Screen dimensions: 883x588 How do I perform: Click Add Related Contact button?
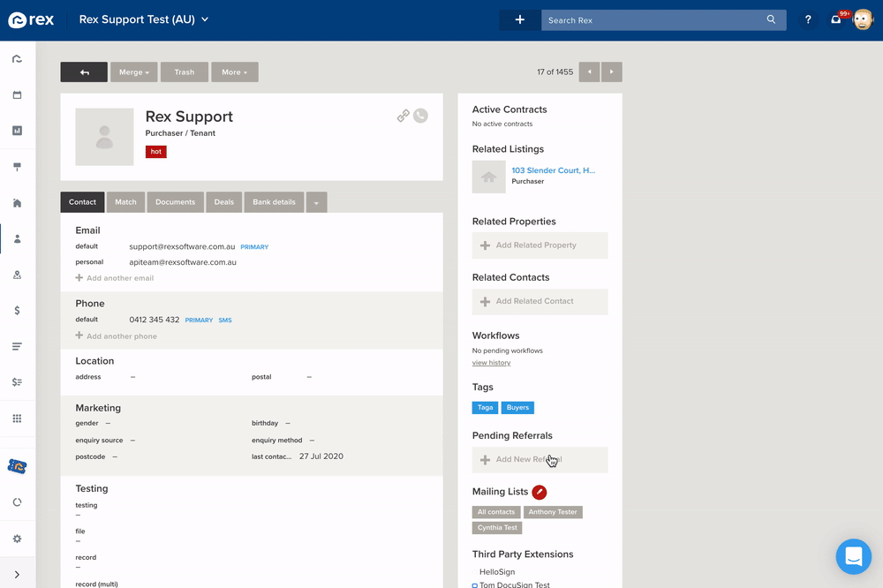[540, 301]
